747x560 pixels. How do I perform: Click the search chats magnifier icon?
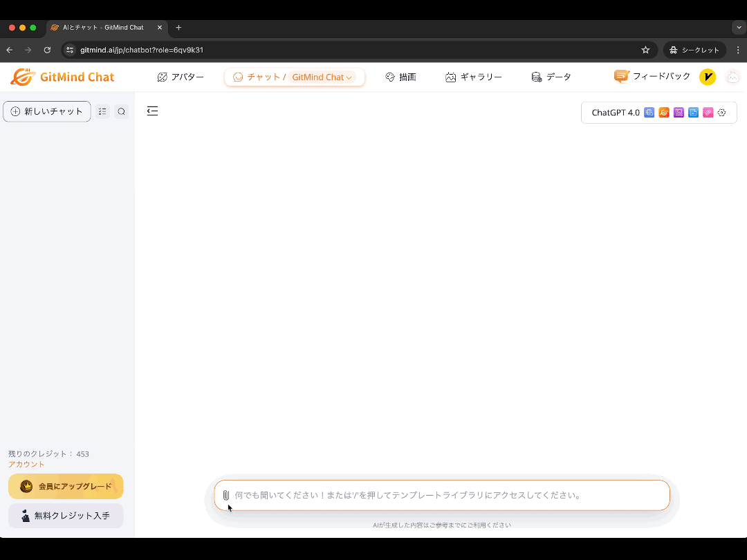[x=122, y=111]
